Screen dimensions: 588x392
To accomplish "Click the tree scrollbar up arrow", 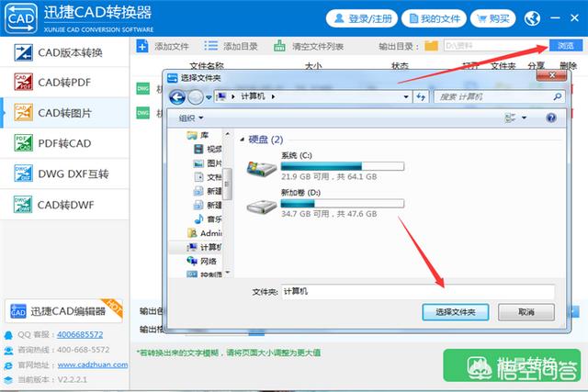I will coord(227,134).
